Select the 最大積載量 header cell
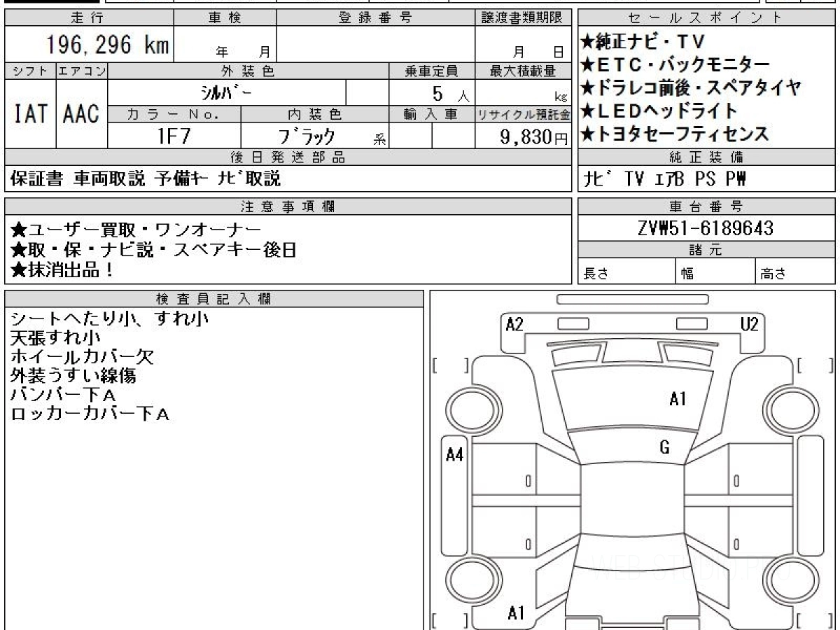This screenshot has height=630, width=840. (x=523, y=71)
